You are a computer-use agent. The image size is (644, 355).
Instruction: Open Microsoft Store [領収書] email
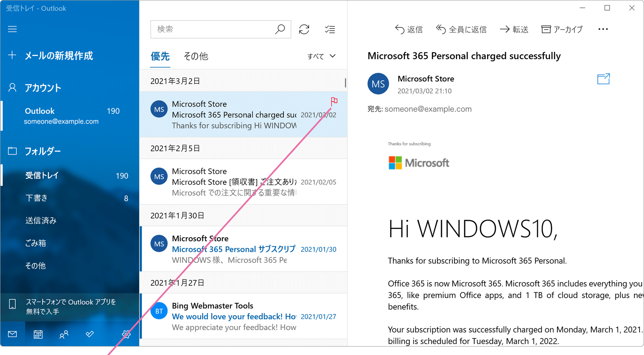tap(244, 182)
